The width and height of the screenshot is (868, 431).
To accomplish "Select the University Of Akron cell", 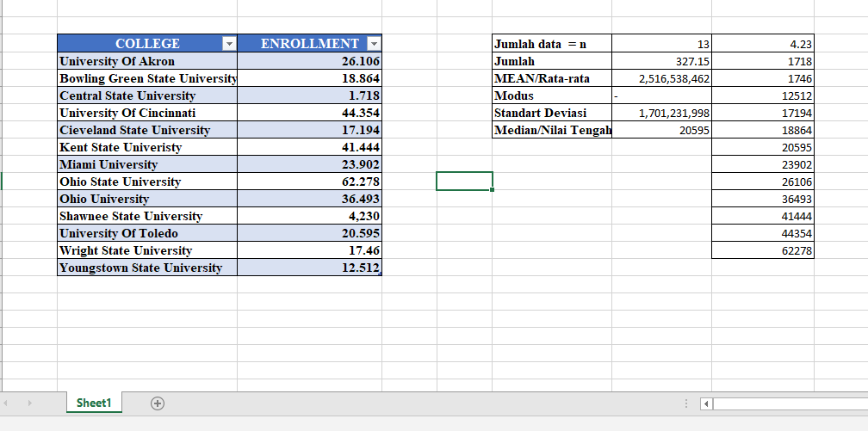I will tap(147, 61).
